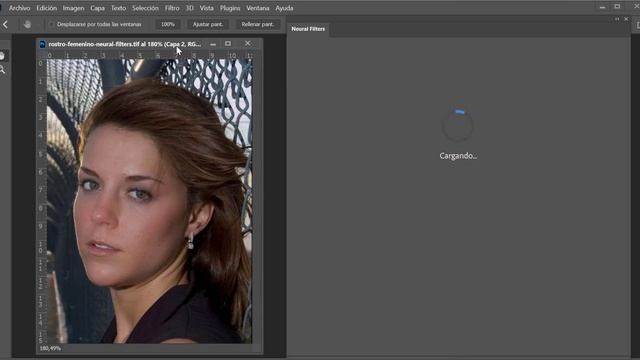Click the vertical ruler of the document

point(41,201)
